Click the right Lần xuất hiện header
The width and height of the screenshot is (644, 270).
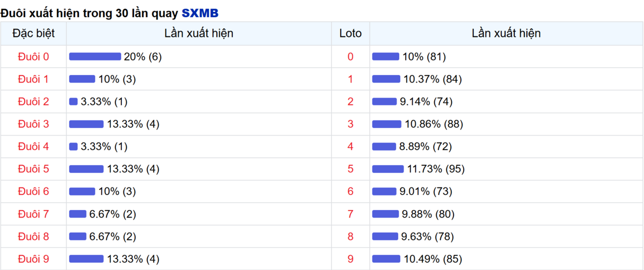click(x=506, y=34)
